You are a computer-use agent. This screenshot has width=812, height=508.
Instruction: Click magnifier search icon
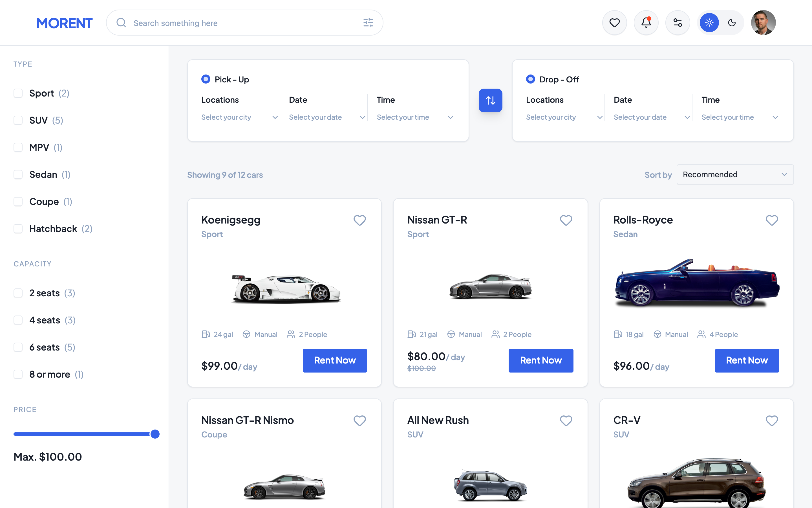(x=121, y=23)
